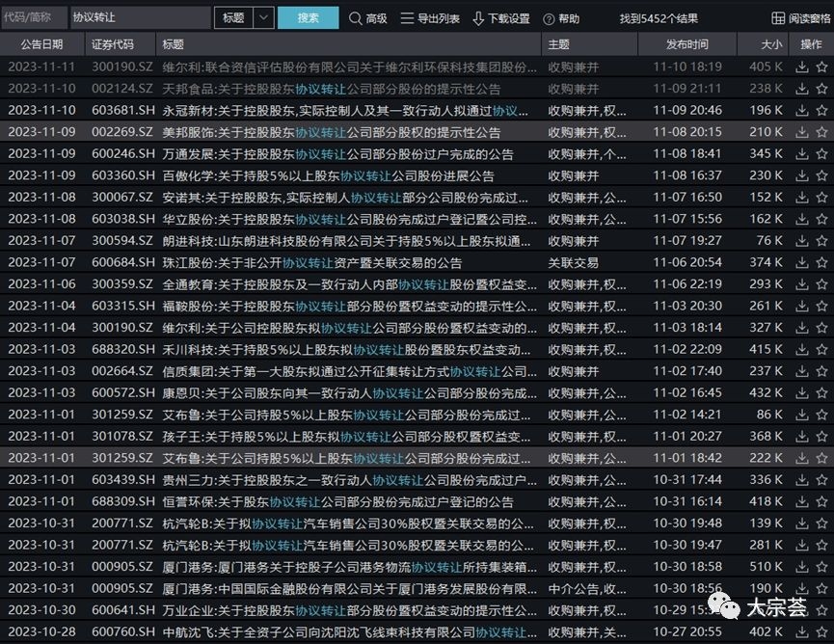
Task: Click the 代码/简称 input field
Action: [x=32, y=17]
